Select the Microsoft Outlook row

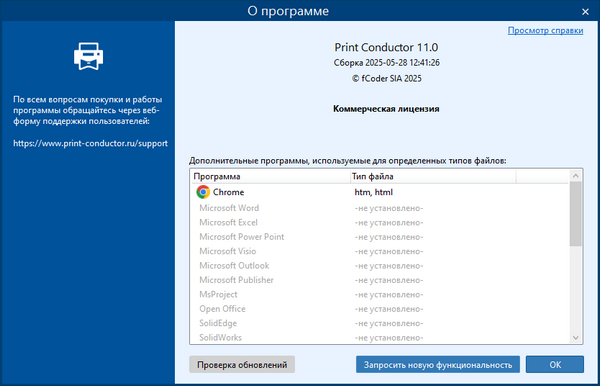[x=379, y=265]
